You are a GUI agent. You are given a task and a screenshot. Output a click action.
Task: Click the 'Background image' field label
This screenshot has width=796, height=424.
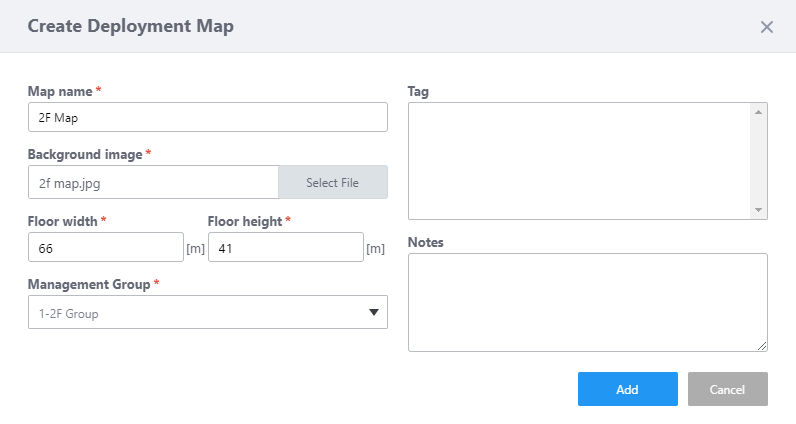coord(85,155)
